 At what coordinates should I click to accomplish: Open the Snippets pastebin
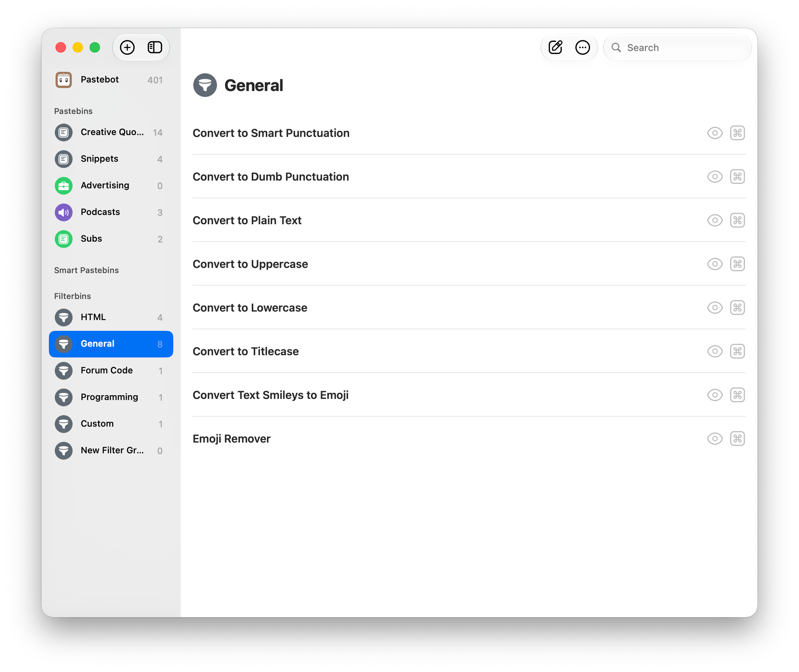click(x=111, y=159)
